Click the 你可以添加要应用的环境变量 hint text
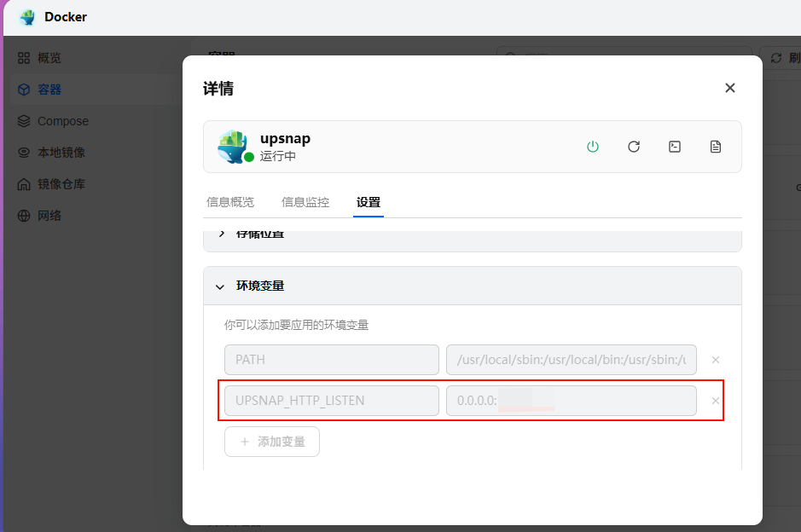Viewport: 801px width, 532px height. [x=296, y=325]
